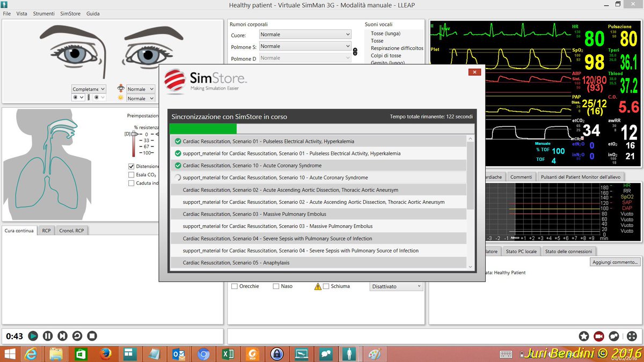644x362 pixels.
Task: Open Stato delle connessioni tab
Action: [568, 251]
